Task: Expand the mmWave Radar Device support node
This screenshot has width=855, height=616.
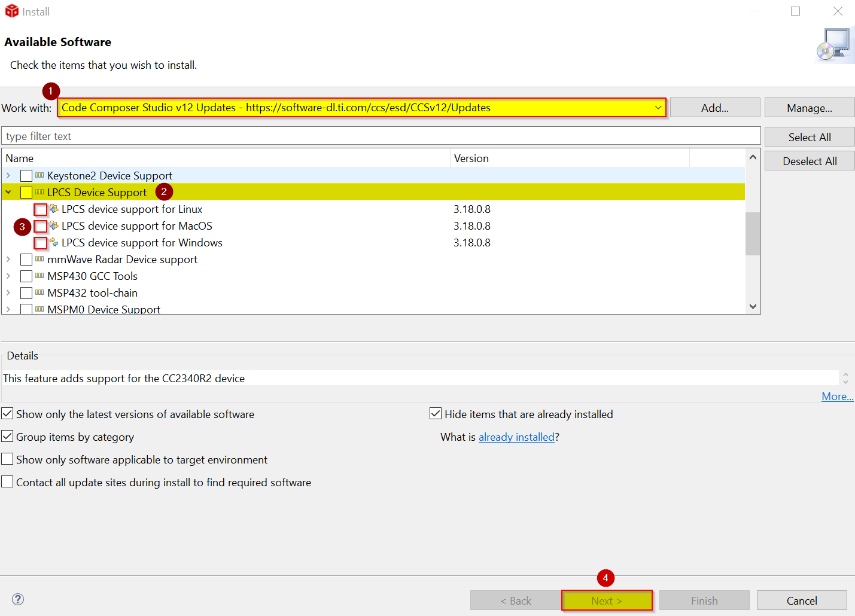Action: coord(8,259)
